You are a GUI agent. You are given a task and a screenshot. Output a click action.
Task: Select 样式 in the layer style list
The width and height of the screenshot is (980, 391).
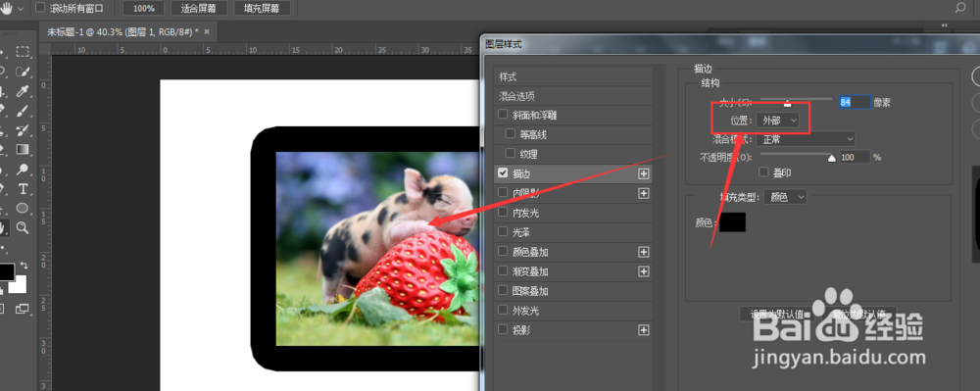coord(572,76)
